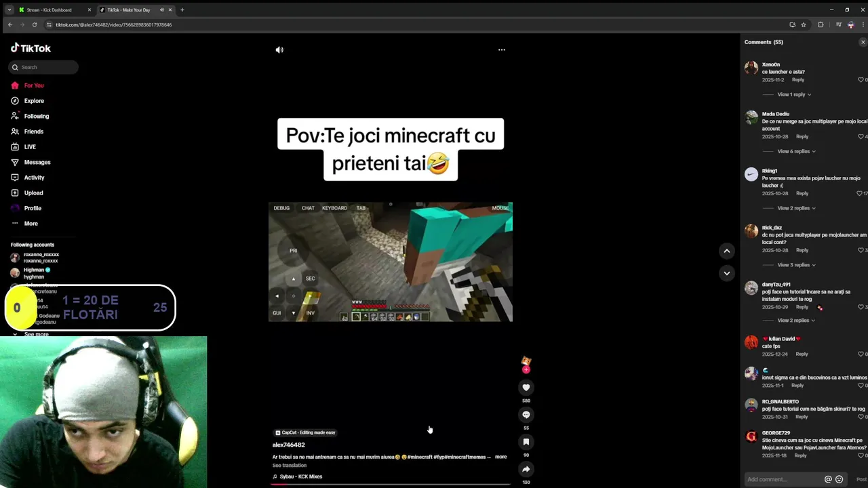
Task: Click the TikTok logo
Action: pyautogui.click(x=31, y=48)
